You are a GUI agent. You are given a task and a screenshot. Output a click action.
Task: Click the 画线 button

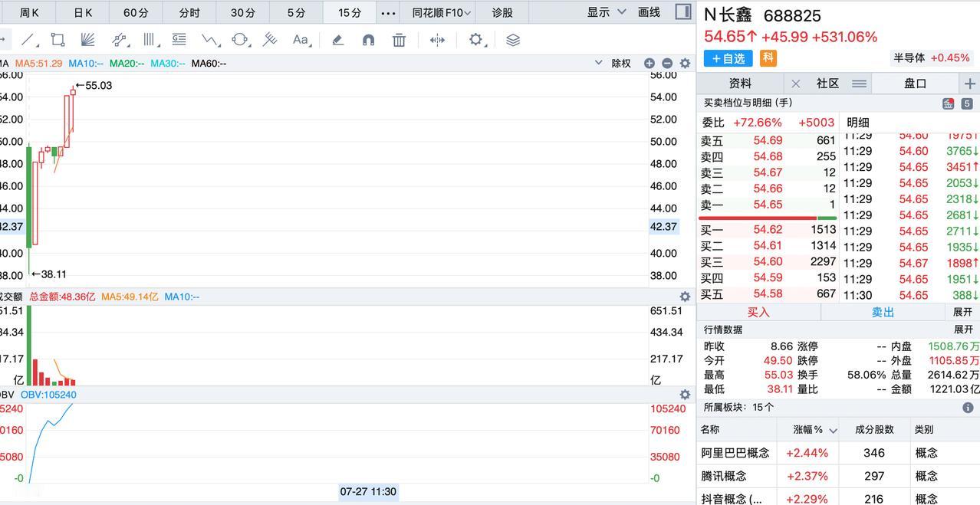pyautogui.click(x=649, y=12)
